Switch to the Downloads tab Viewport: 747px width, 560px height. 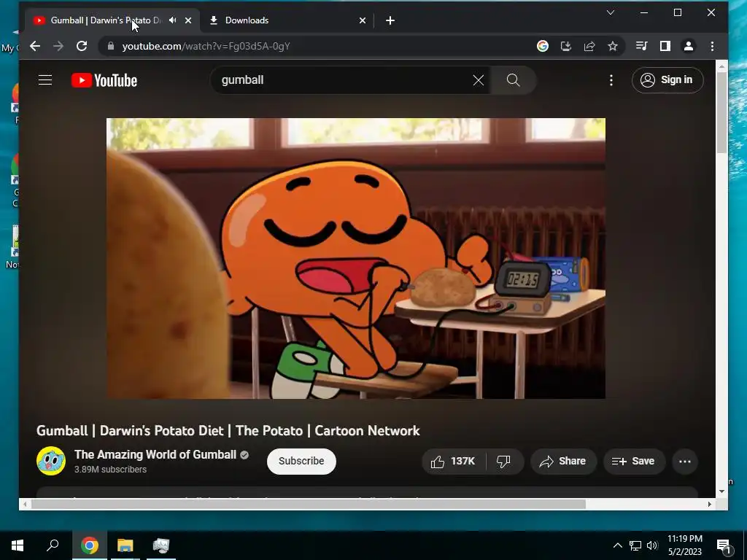pos(284,20)
